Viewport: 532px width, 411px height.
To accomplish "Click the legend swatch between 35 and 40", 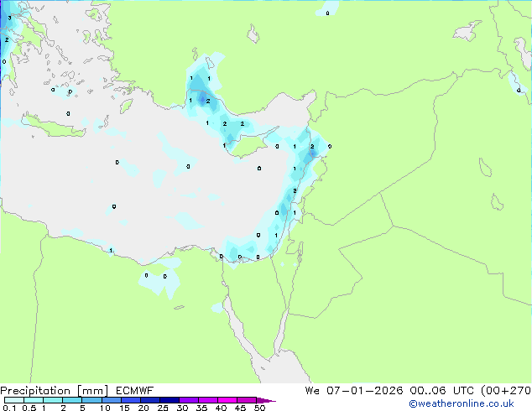I will [x=208, y=400].
